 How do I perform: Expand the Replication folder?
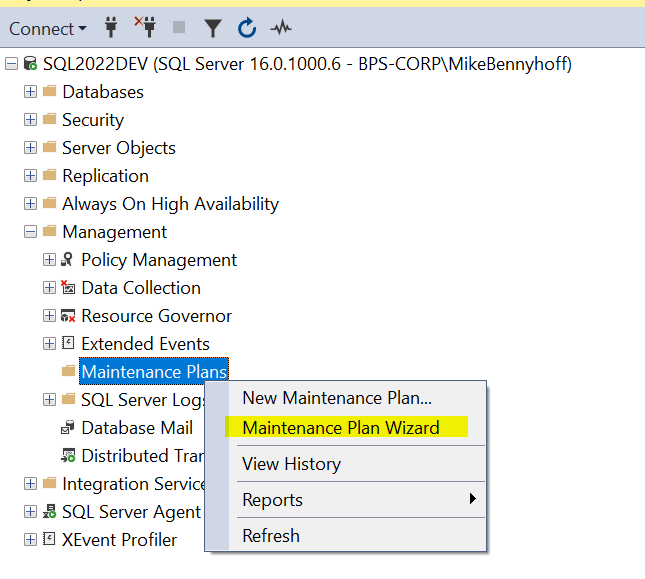click(30, 176)
